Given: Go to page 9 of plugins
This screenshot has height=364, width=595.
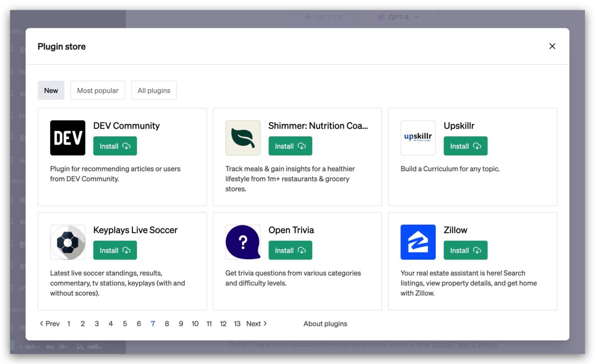Looking at the screenshot, I should coord(181,323).
